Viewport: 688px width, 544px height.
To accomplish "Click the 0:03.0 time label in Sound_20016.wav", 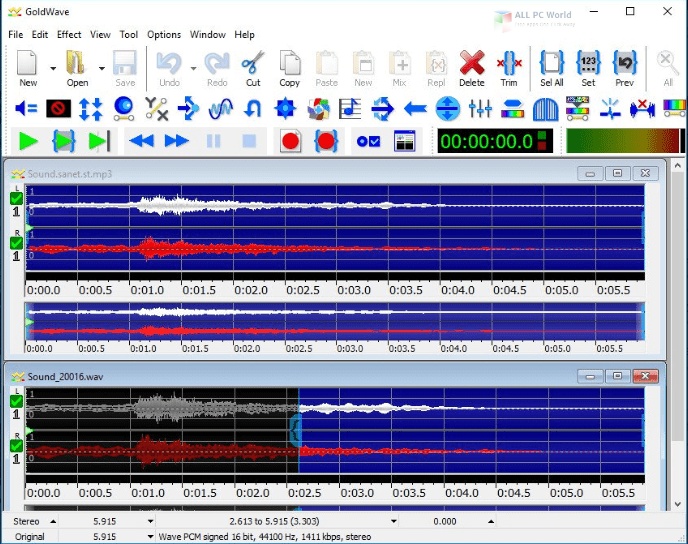I will tap(357, 493).
